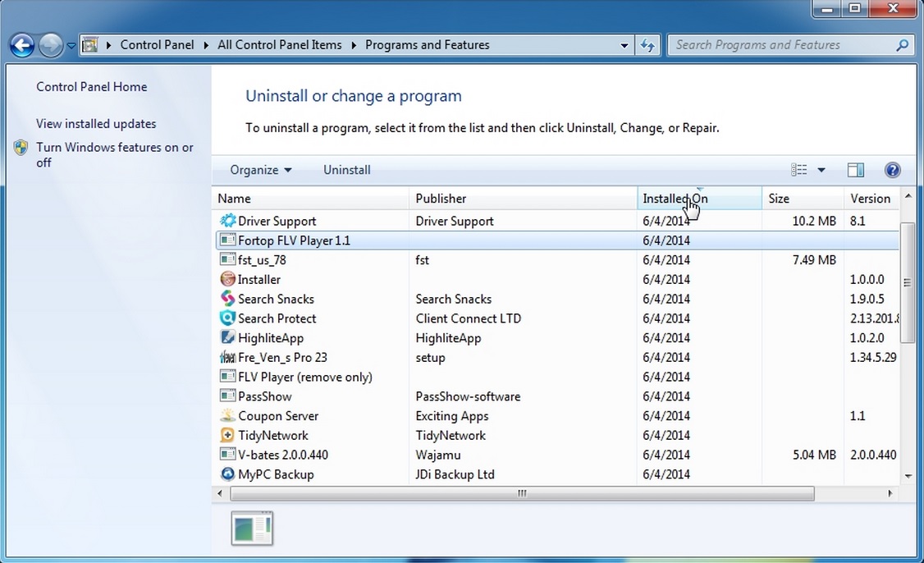Image resolution: width=924 pixels, height=563 pixels.
Task: Show the preview pane icon
Action: (x=856, y=170)
